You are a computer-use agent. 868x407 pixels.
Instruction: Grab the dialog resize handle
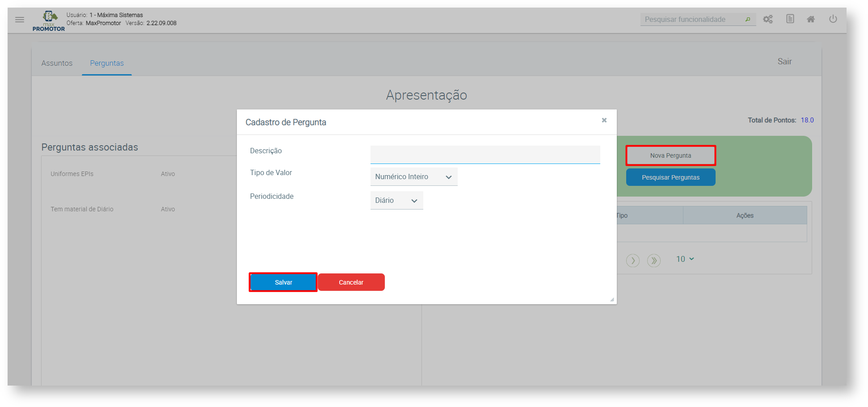point(612,300)
